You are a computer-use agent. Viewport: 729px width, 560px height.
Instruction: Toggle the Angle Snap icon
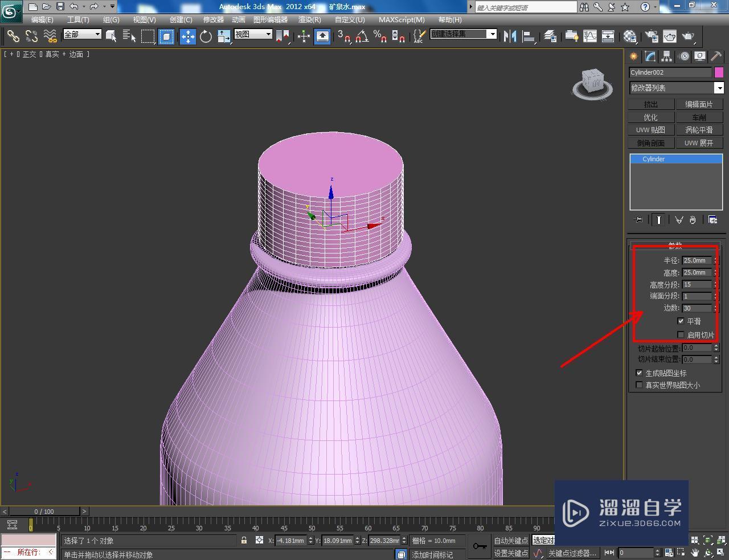point(362,36)
